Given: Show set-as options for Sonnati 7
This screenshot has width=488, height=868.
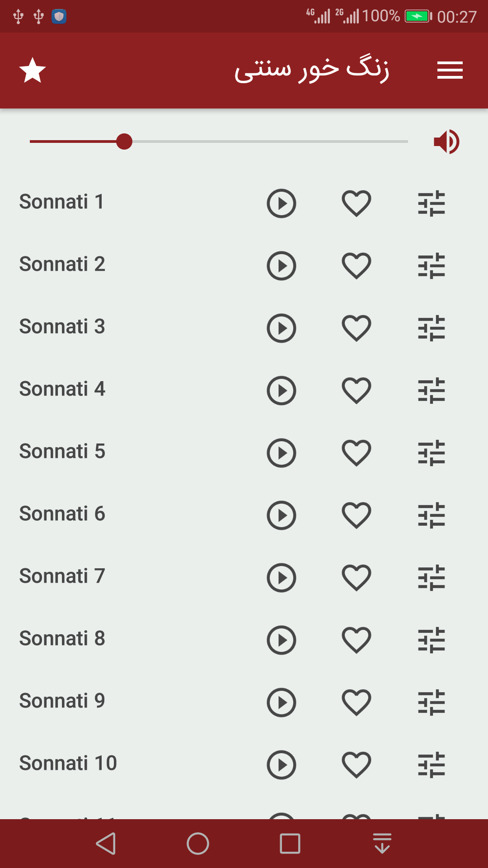Looking at the screenshot, I should coord(432,578).
